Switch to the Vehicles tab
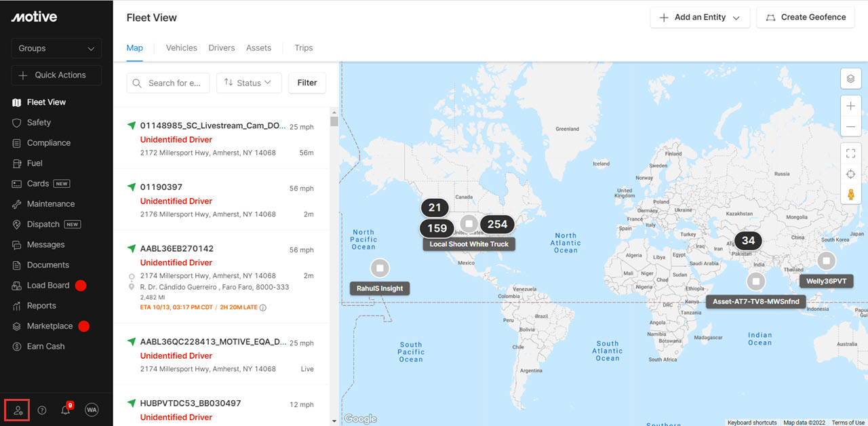 click(182, 48)
